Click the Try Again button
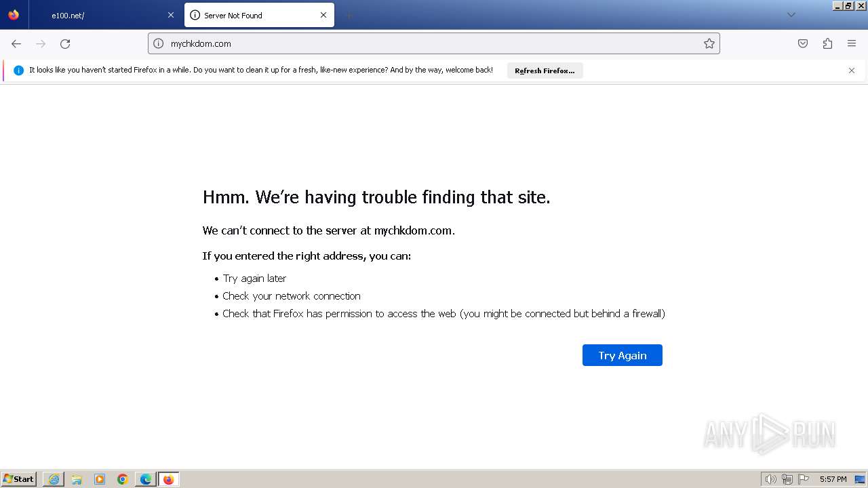The height and width of the screenshot is (488, 868). tap(623, 355)
